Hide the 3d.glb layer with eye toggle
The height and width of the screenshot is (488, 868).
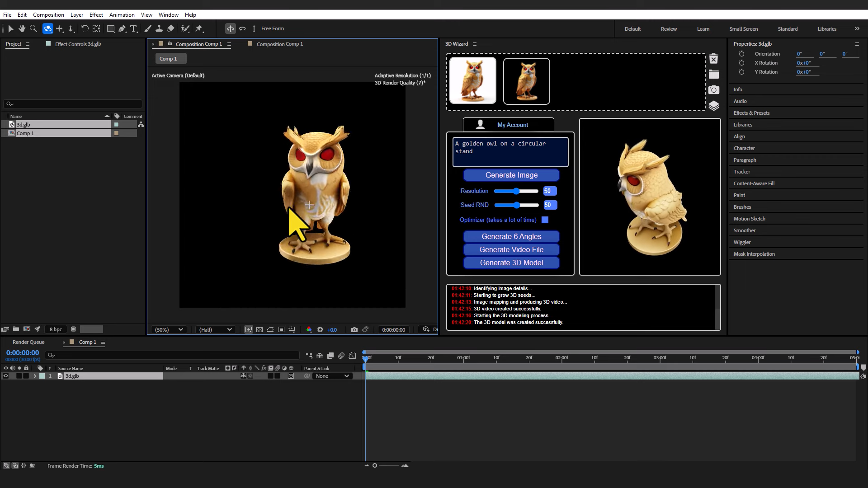click(6, 376)
